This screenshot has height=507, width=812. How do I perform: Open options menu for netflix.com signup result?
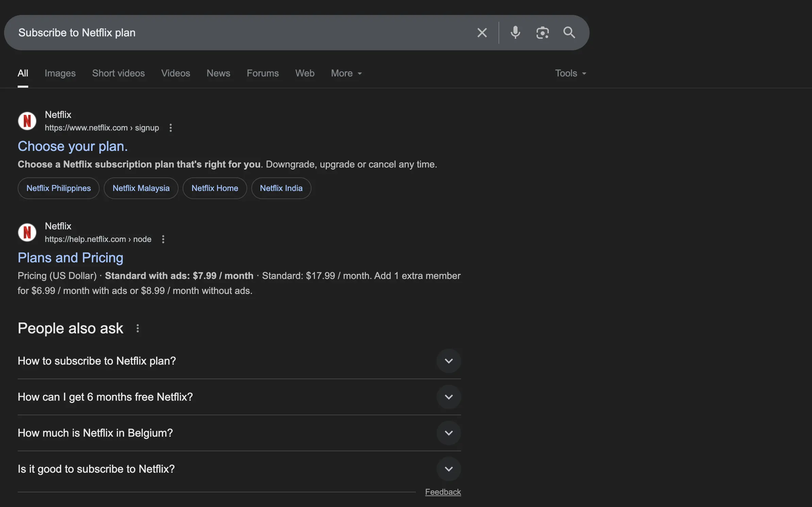[171, 128]
